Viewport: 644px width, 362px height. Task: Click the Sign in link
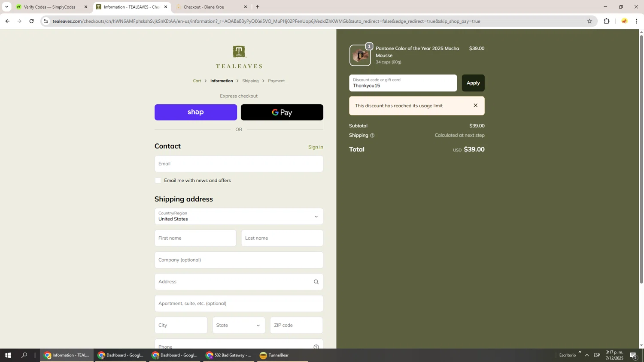coord(316,147)
